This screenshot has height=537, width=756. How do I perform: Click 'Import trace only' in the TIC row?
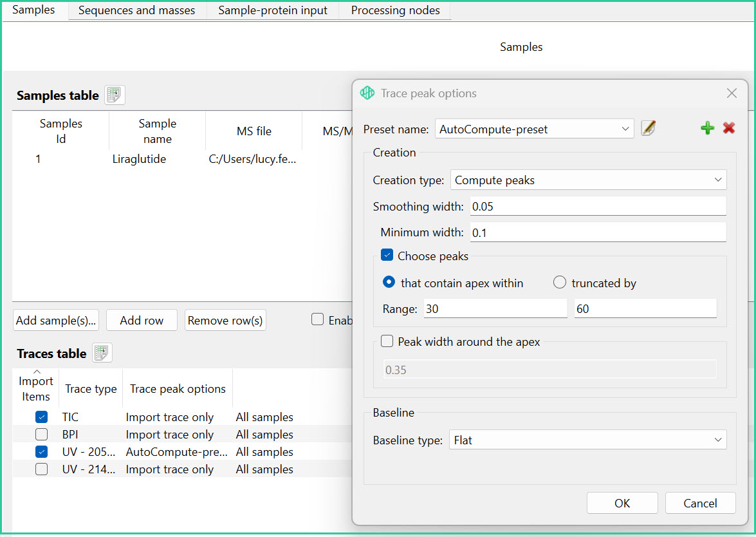click(170, 417)
